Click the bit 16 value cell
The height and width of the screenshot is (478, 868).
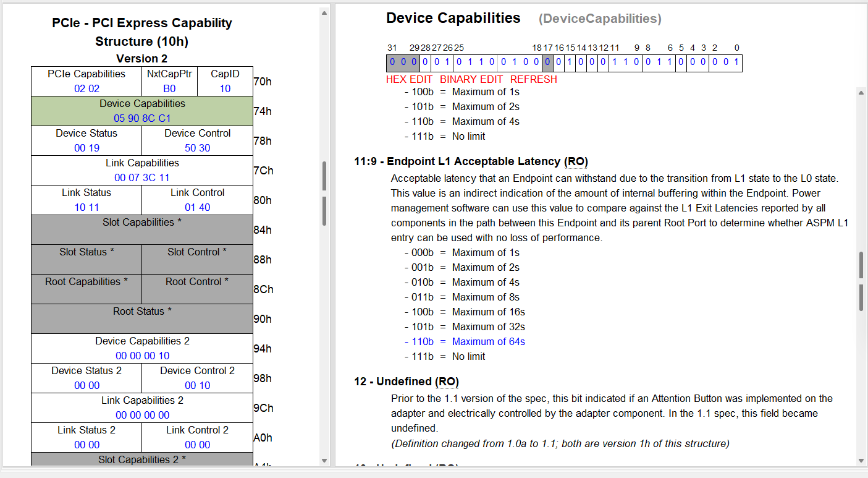[558, 62]
